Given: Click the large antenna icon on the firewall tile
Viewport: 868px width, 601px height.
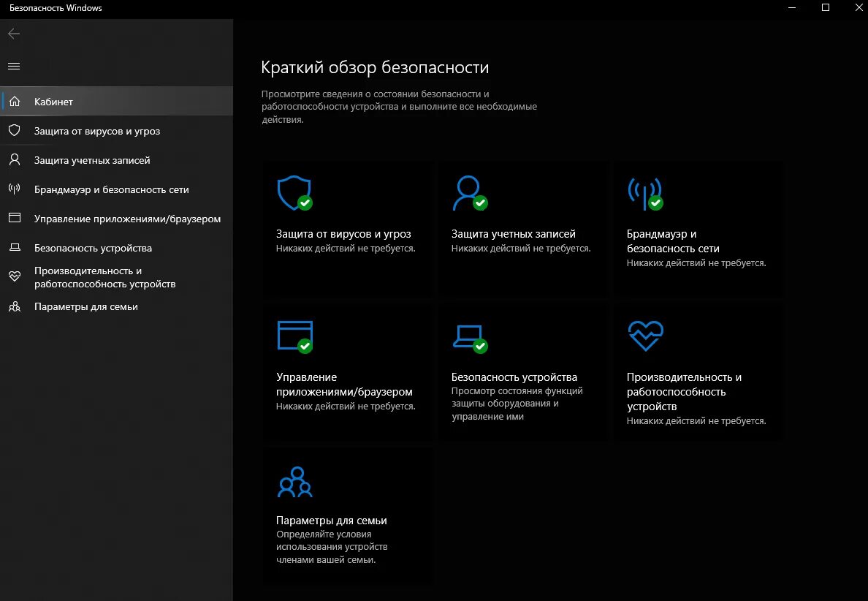Looking at the screenshot, I should 645,194.
